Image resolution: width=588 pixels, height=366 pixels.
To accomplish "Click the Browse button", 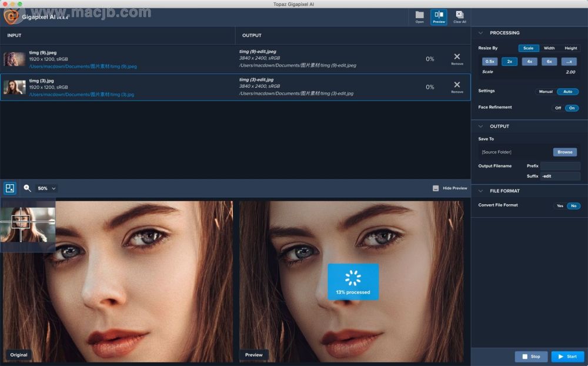I will pos(564,152).
